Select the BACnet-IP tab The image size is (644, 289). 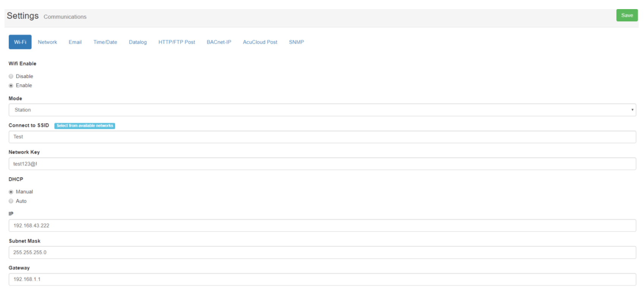tap(219, 42)
